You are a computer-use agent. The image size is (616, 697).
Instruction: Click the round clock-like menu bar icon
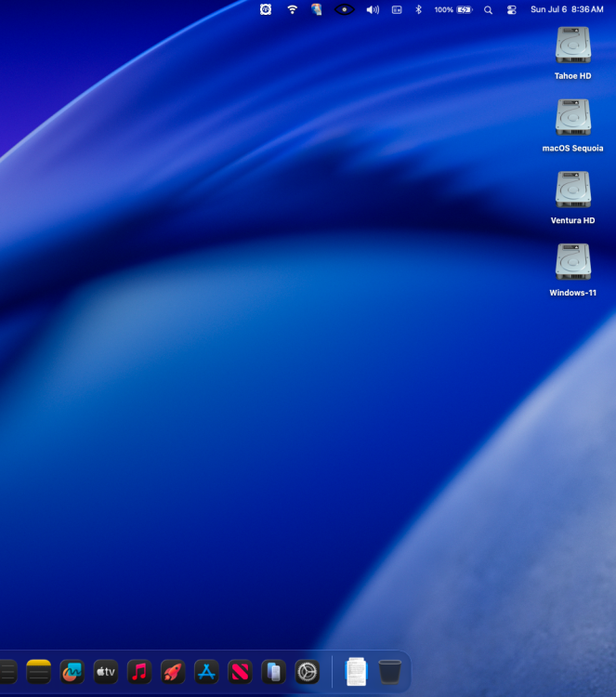click(266, 9)
